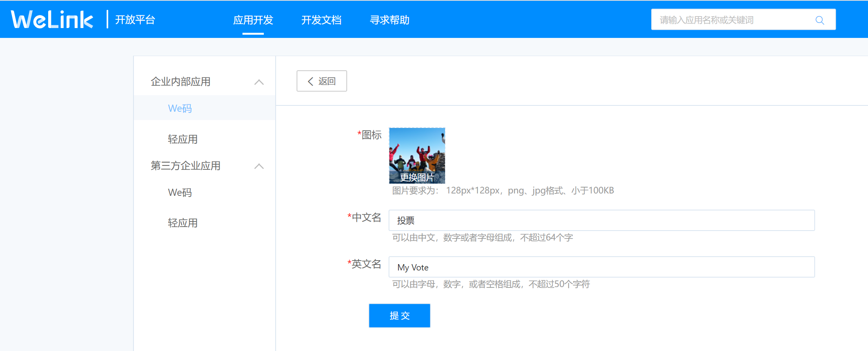Open the 应用开发 tab
This screenshot has height=351, width=868.
pos(253,20)
